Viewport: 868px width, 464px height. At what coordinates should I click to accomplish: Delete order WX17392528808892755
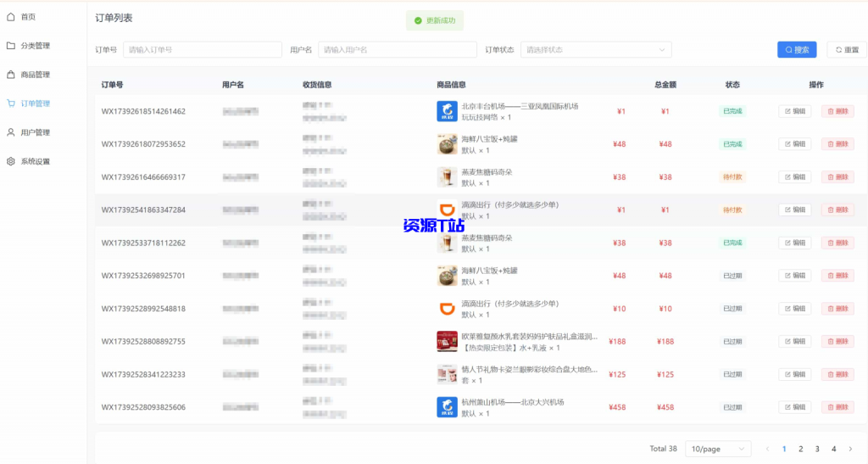click(x=837, y=342)
